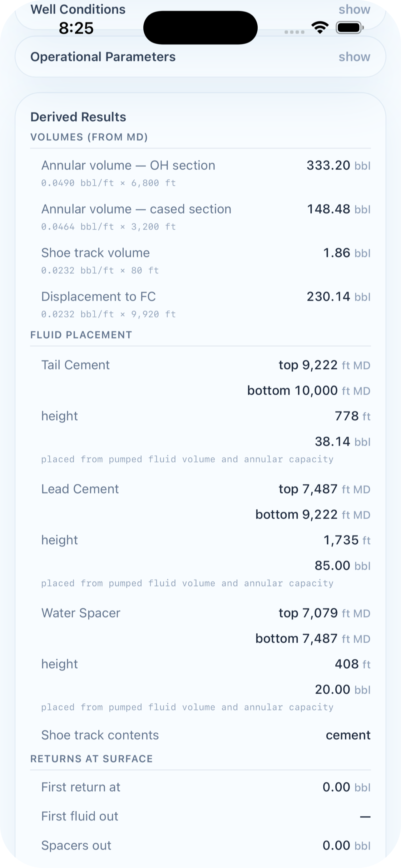Tap the Lead Cement label

coord(80,489)
